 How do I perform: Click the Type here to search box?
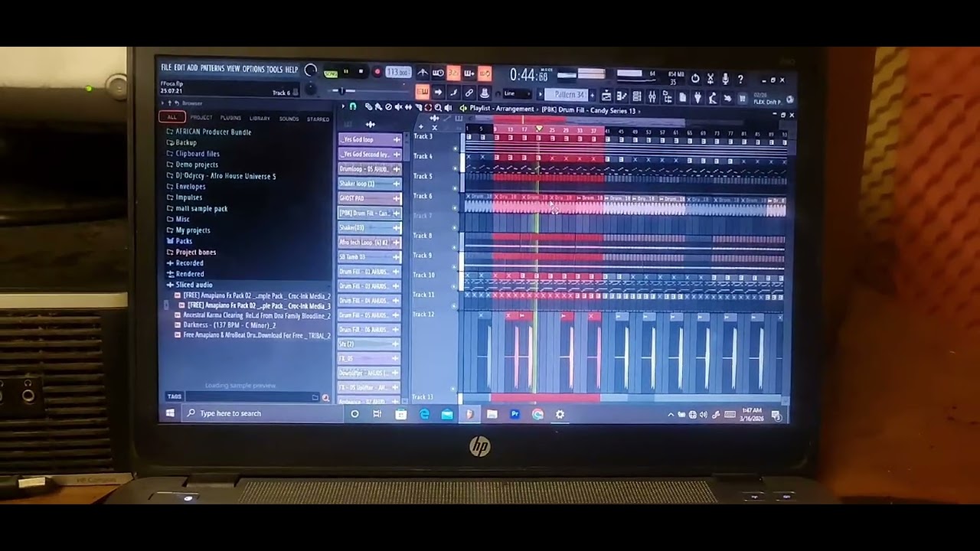pyautogui.click(x=263, y=413)
